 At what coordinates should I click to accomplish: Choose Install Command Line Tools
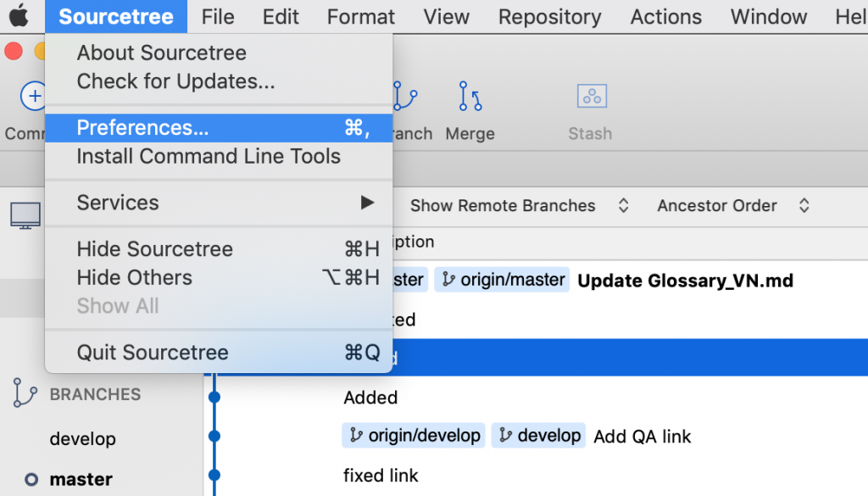(x=219, y=157)
